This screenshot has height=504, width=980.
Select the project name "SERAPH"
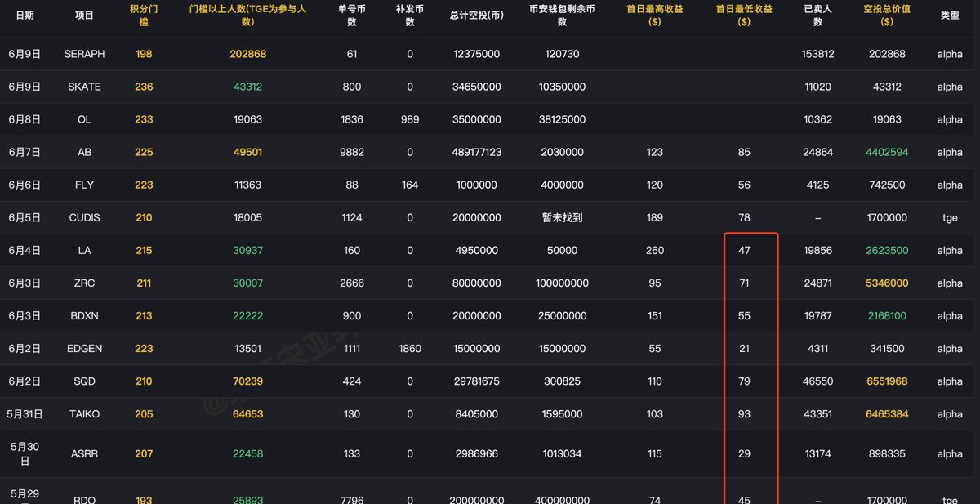click(84, 54)
